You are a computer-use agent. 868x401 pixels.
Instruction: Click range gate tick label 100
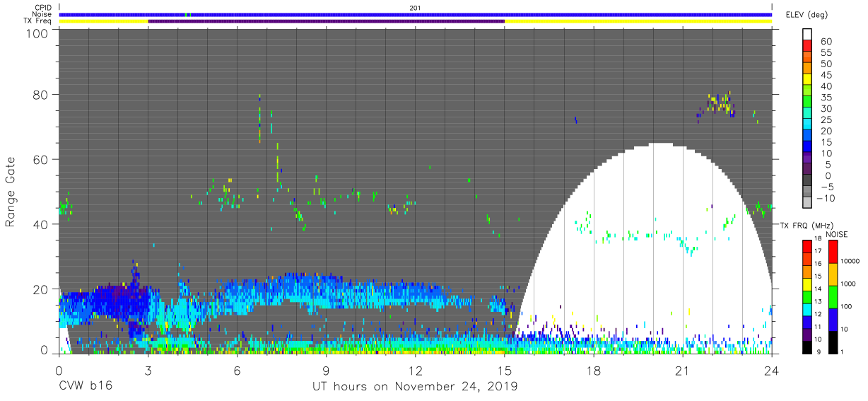[36, 34]
